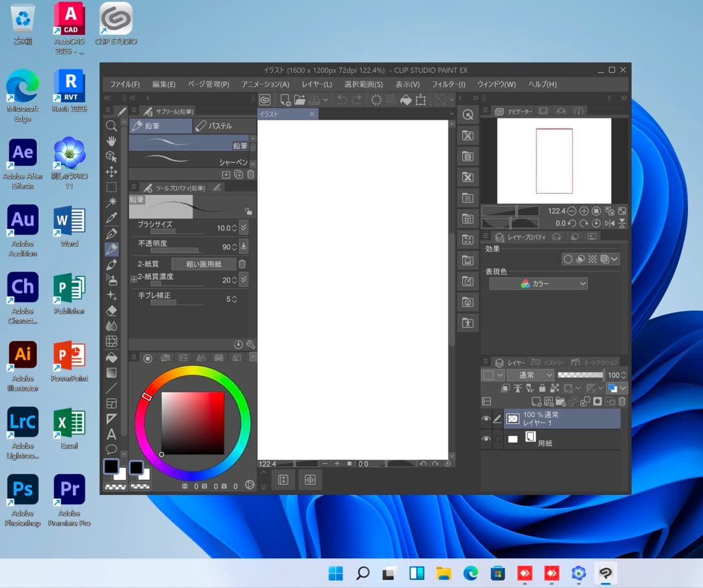Click the red hue marker on the color wheel
The image size is (703, 588).
click(147, 396)
